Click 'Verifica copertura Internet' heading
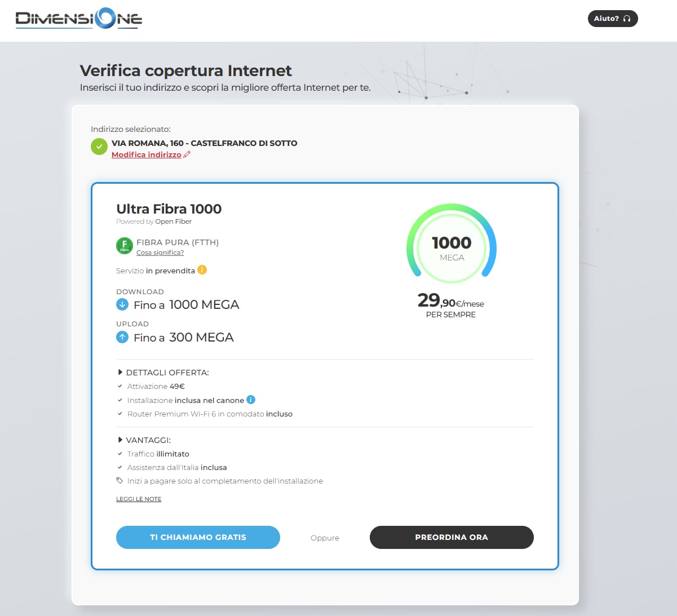This screenshot has height=616, width=677. (x=186, y=70)
